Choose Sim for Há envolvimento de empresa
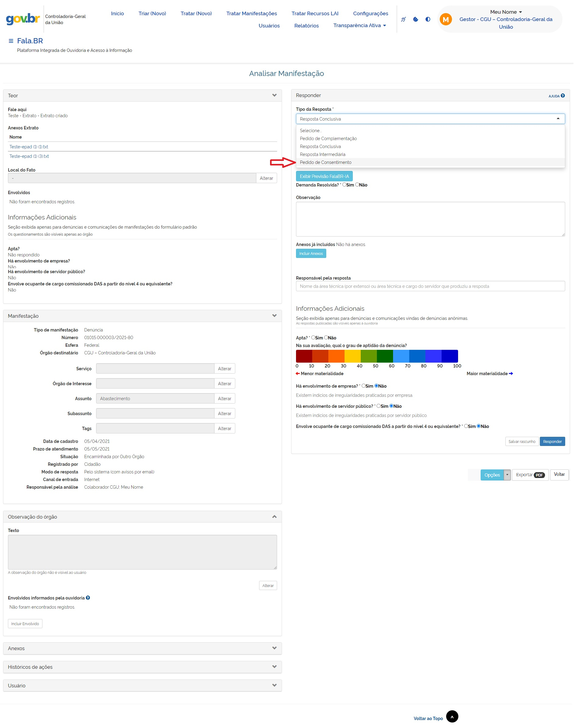Image resolution: width=578 pixels, height=728 pixels. pos(363,386)
